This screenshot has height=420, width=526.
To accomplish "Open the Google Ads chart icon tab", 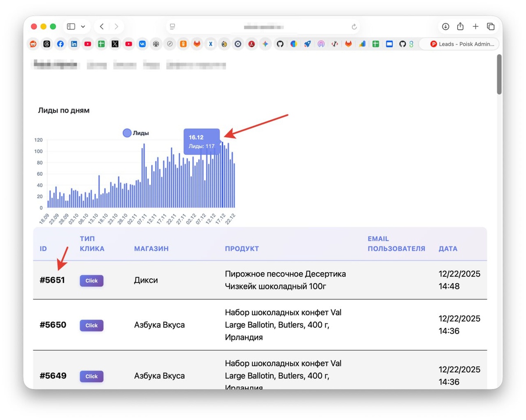I will [362, 44].
